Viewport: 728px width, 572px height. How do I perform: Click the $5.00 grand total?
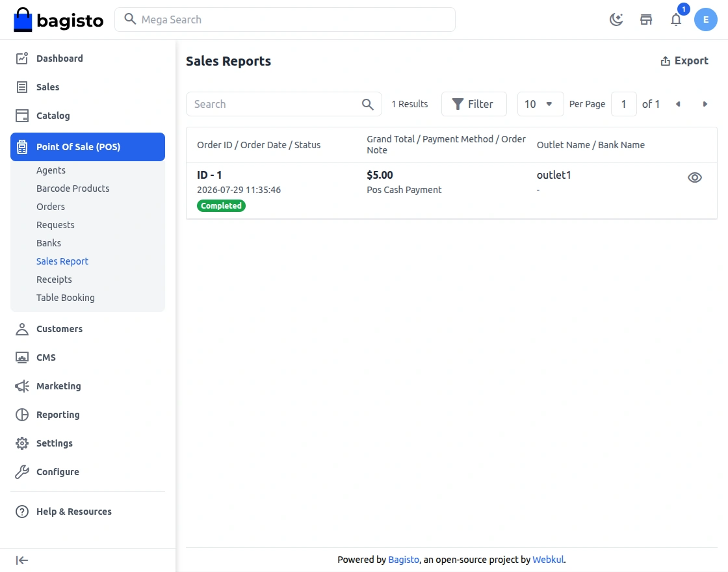(380, 175)
